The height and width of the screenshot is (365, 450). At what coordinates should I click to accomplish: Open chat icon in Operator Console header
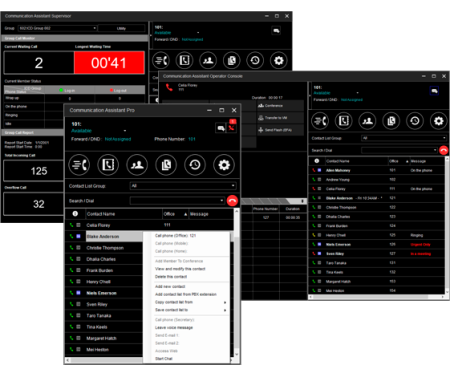tap(434, 91)
